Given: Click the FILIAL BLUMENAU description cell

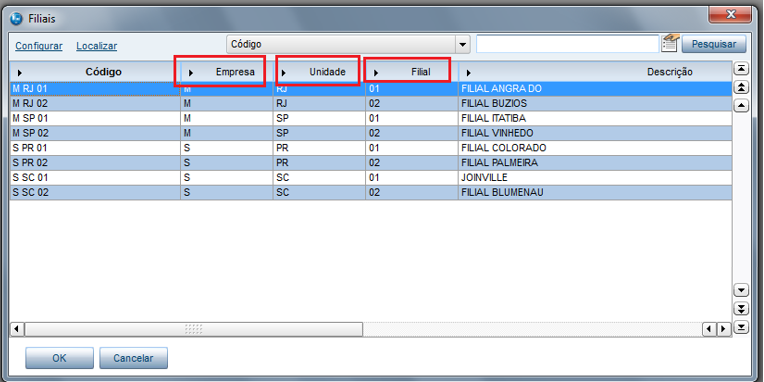Looking at the screenshot, I should click(595, 192).
